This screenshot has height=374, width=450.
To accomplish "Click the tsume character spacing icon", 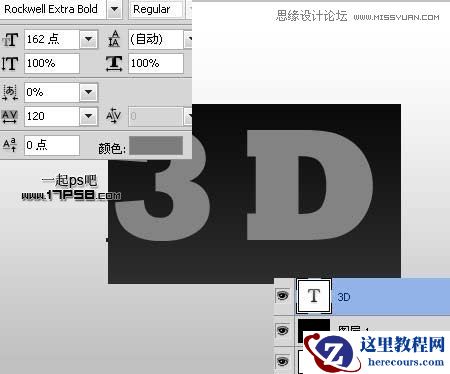I will click(10, 92).
